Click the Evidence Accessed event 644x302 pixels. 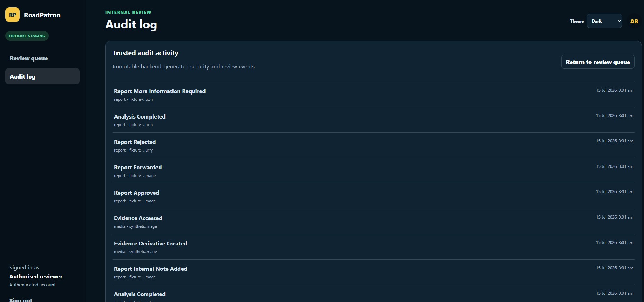point(373,221)
